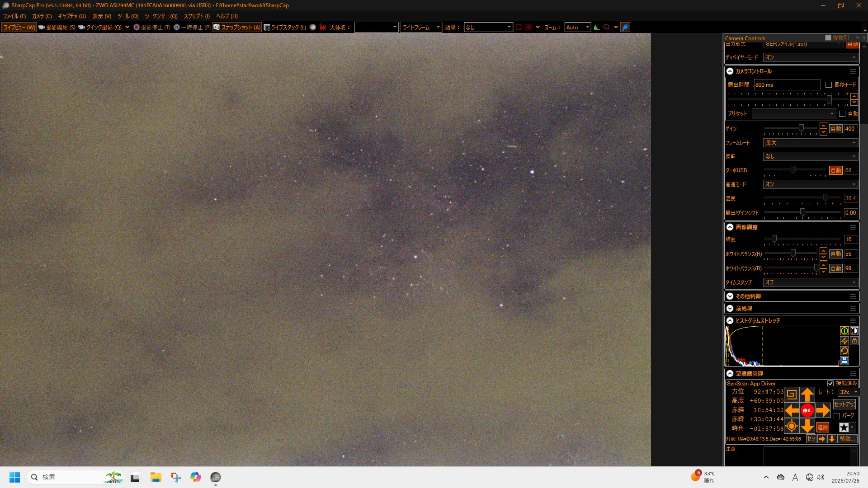Reset the histogram stretch with circular arrow
The height and width of the screenshot is (488, 868).
[844, 351]
